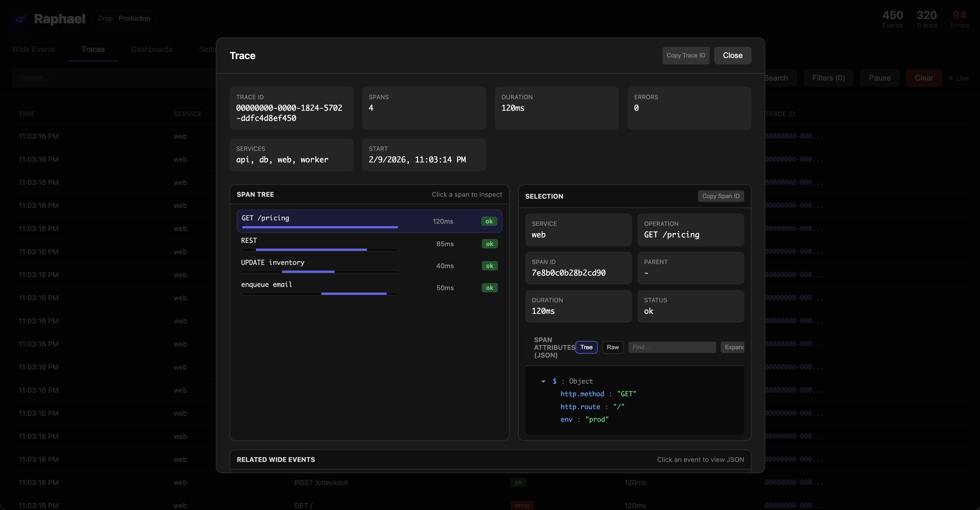Open the Drop: Production selector

coord(124,18)
